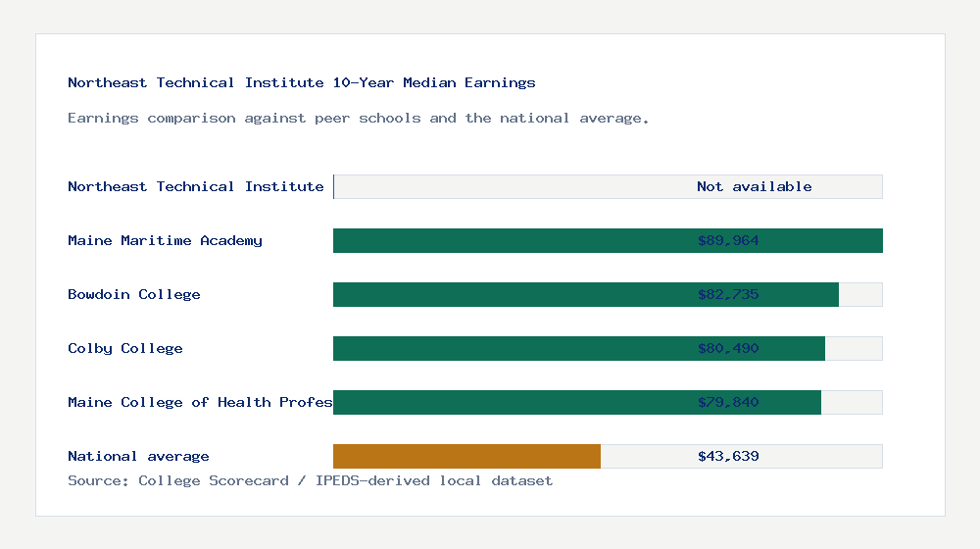Select the "Northeast Technical Institute" row label
This screenshot has width=980, height=549.
[x=196, y=186]
